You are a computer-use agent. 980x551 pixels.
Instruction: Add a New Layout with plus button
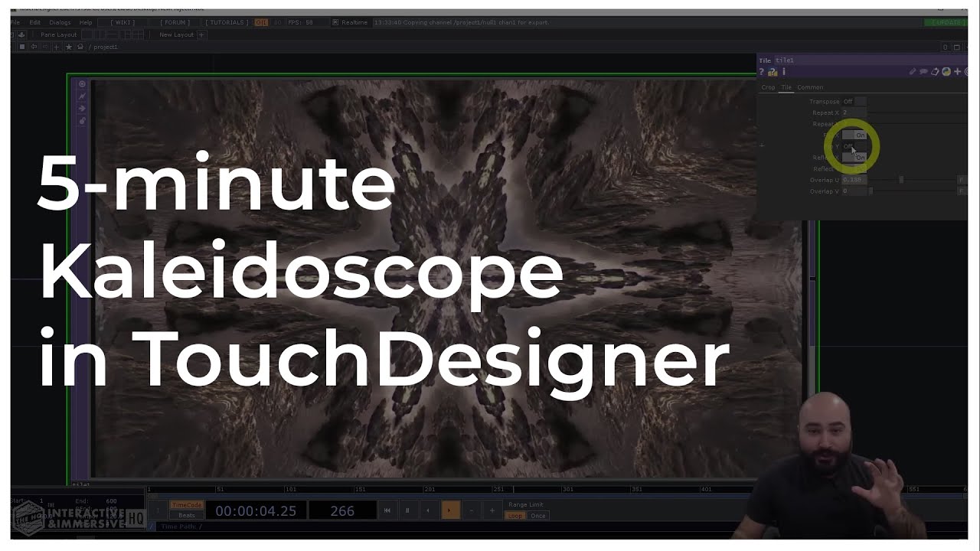point(201,34)
